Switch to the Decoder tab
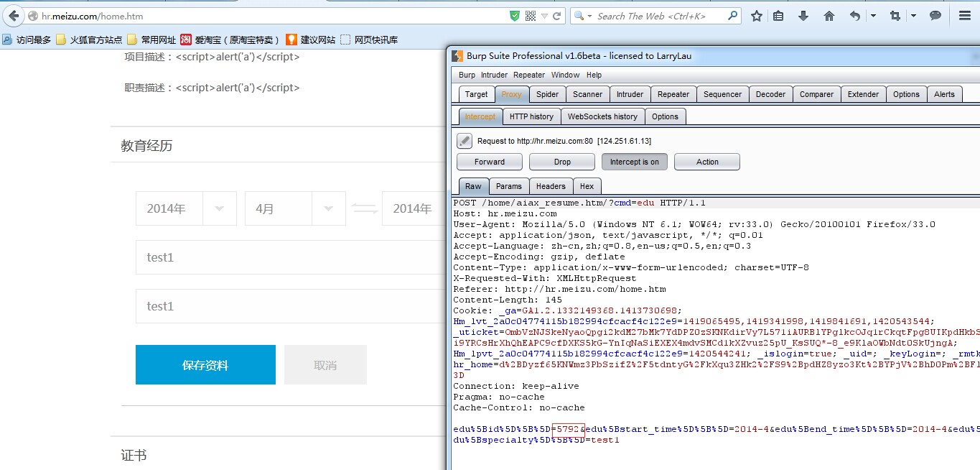 click(771, 94)
